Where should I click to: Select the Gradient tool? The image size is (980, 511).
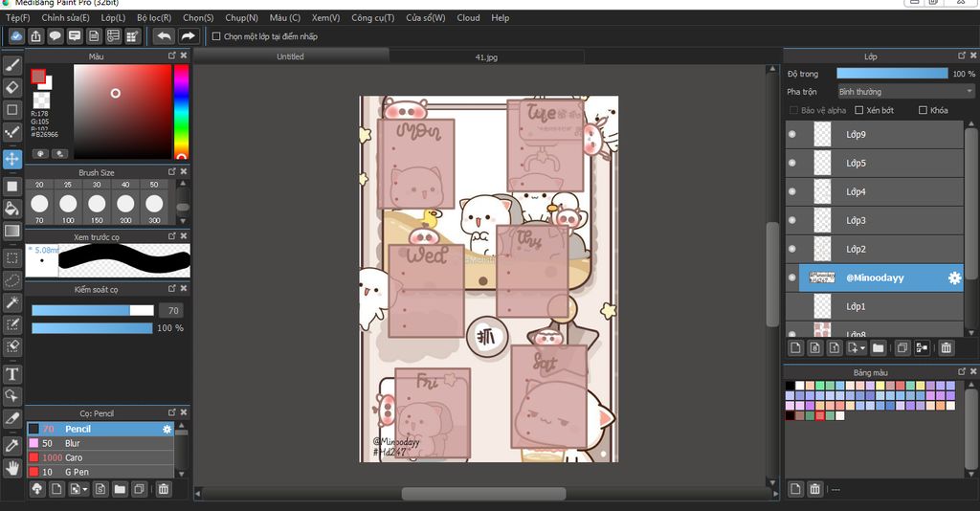pos(11,232)
